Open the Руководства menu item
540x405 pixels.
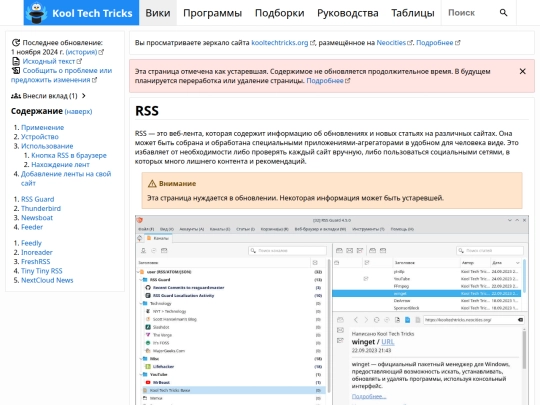[348, 13]
